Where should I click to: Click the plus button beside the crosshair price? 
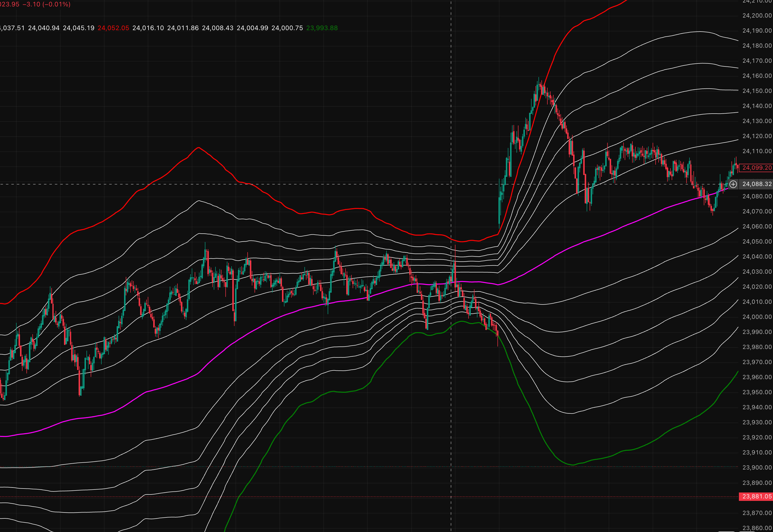click(x=733, y=184)
